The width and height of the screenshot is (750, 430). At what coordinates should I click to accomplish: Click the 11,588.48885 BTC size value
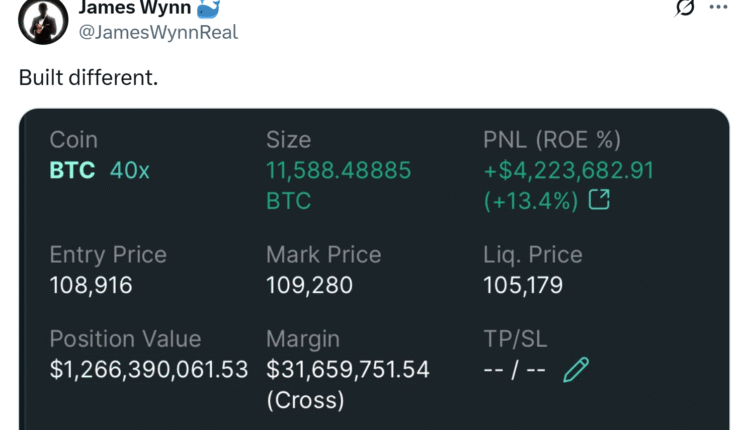coord(338,170)
